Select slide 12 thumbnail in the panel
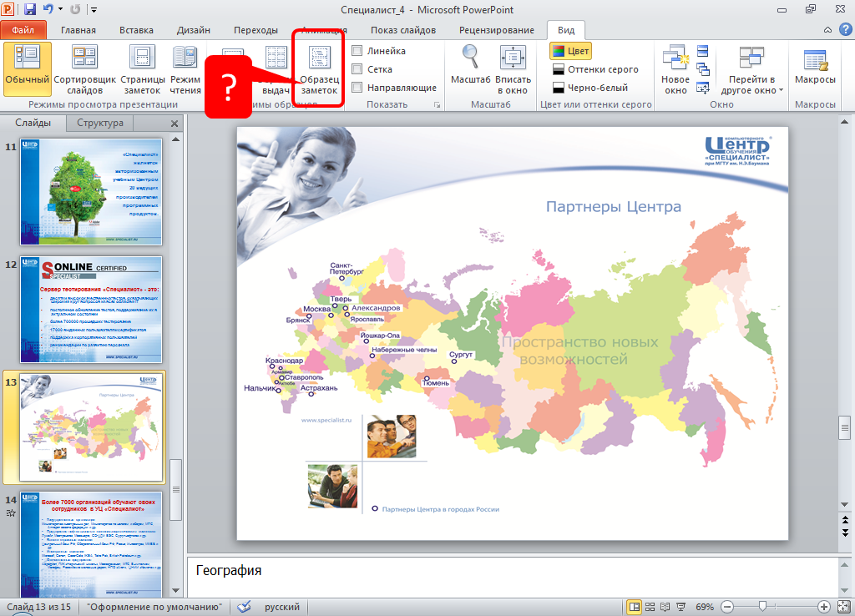The width and height of the screenshot is (855, 616). pos(92,309)
